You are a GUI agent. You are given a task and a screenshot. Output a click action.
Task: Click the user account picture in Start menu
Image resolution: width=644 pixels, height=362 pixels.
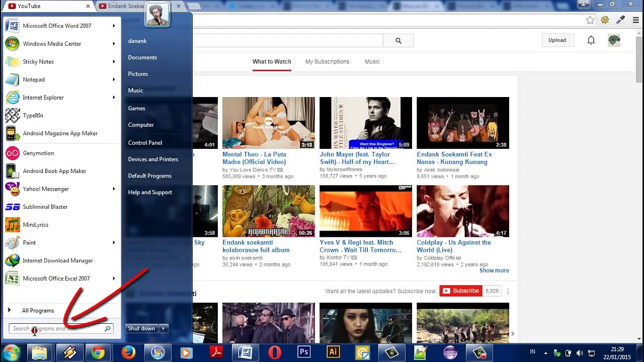pos(157,14)
